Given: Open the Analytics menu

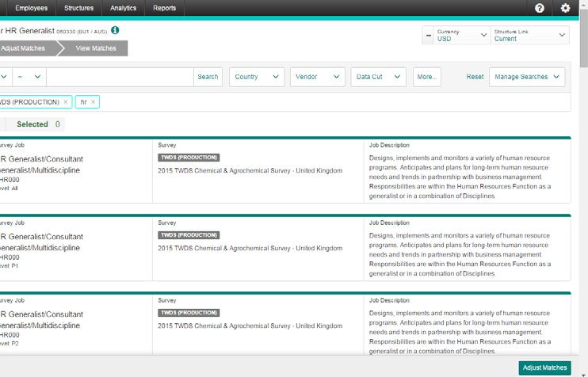Looking at the screenshot, I should (x=123, y=8).
